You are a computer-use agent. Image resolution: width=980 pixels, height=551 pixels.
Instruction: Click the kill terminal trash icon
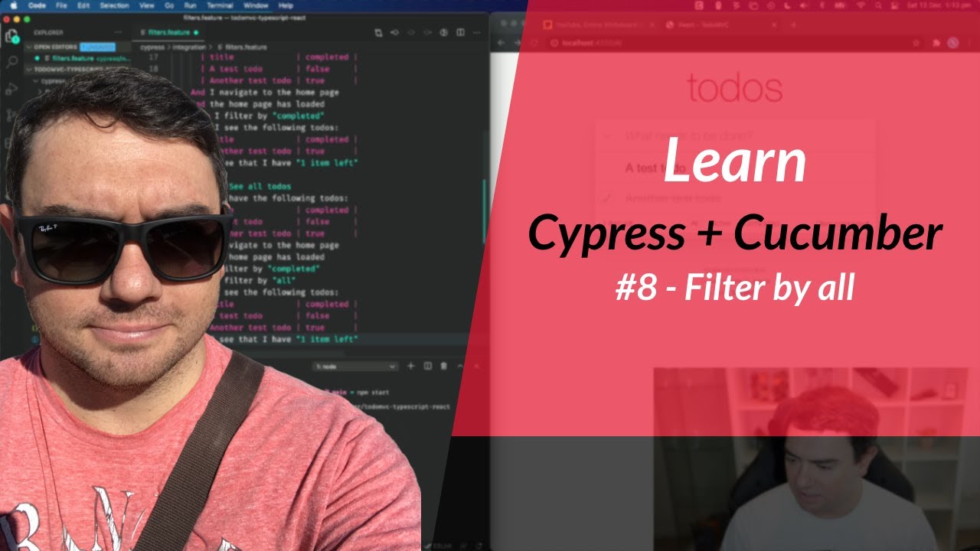tap(444, 367)
